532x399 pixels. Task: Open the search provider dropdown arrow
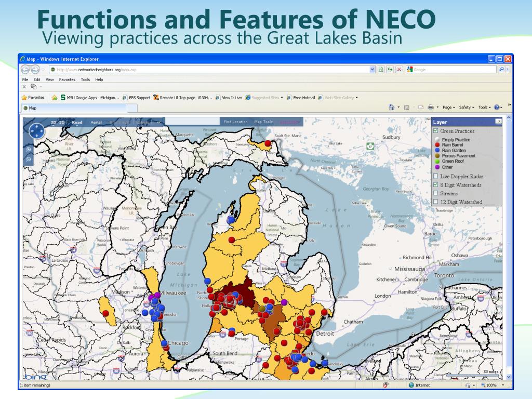point(508,70)
